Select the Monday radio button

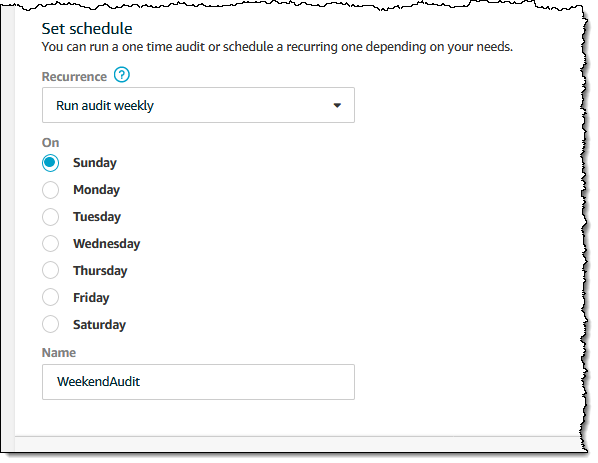[50, 190]
